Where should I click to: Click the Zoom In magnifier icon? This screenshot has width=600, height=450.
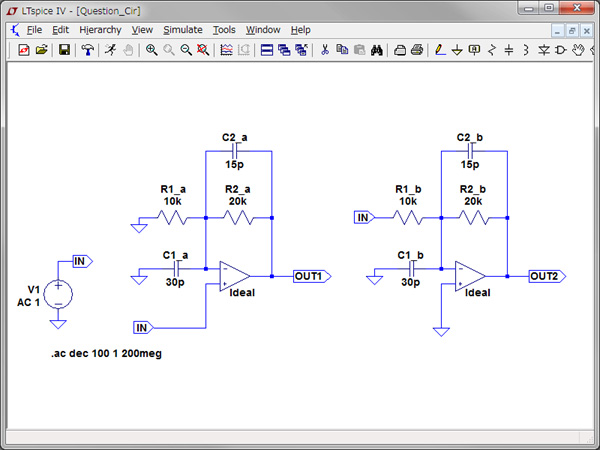tap(152, 50)
